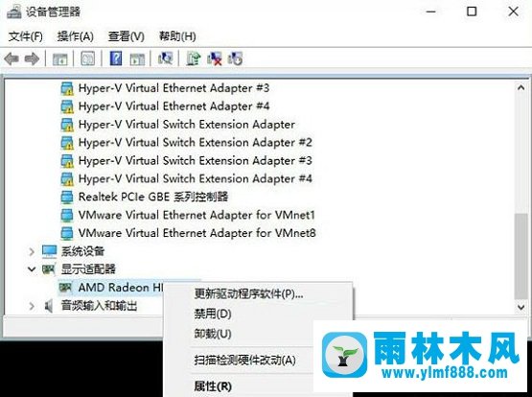The width and height of the screenshot is (532, 397).
Task: Collapse the 显示适配器 tree node
Action: pos(32,269)
